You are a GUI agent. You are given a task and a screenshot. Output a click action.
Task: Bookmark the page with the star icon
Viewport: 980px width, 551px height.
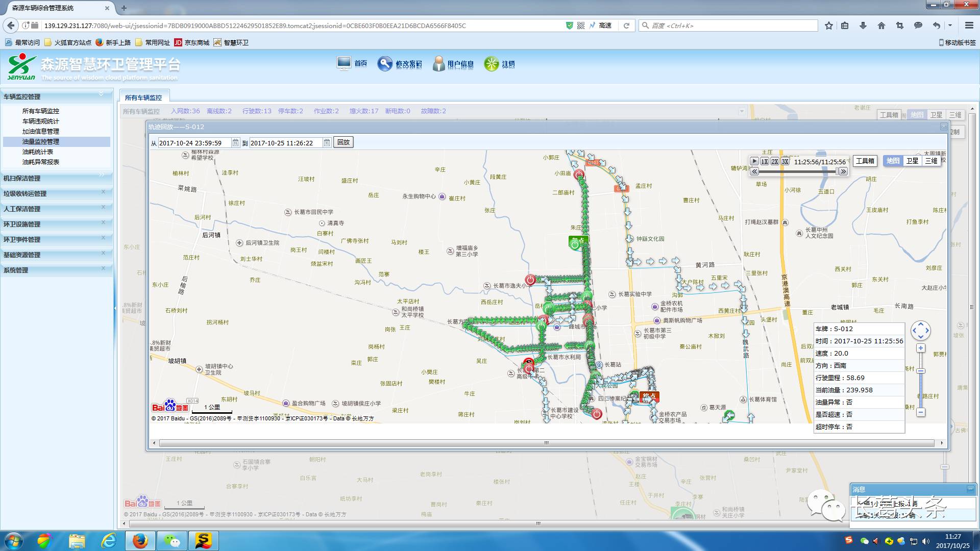coord(829,26)
